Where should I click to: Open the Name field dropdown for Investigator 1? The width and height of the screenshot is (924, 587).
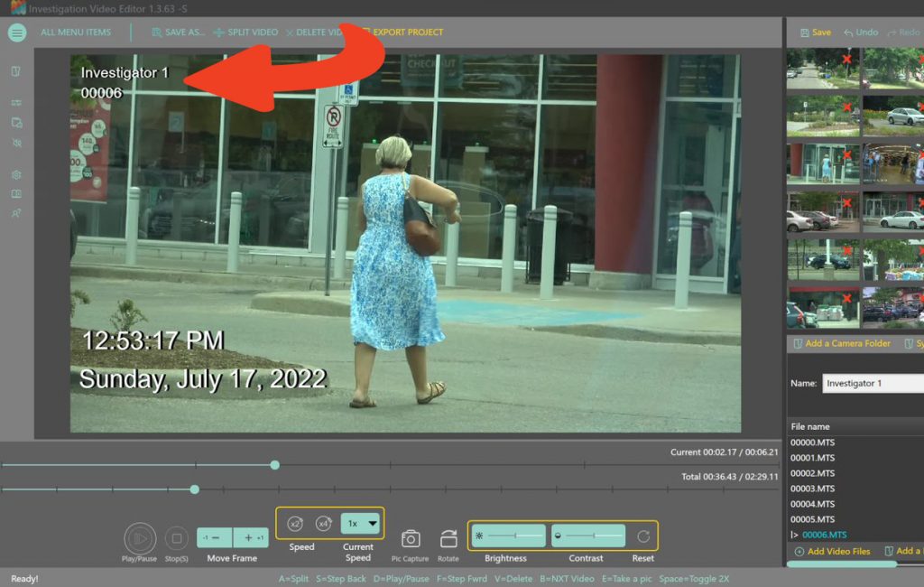tap(916, 383)
